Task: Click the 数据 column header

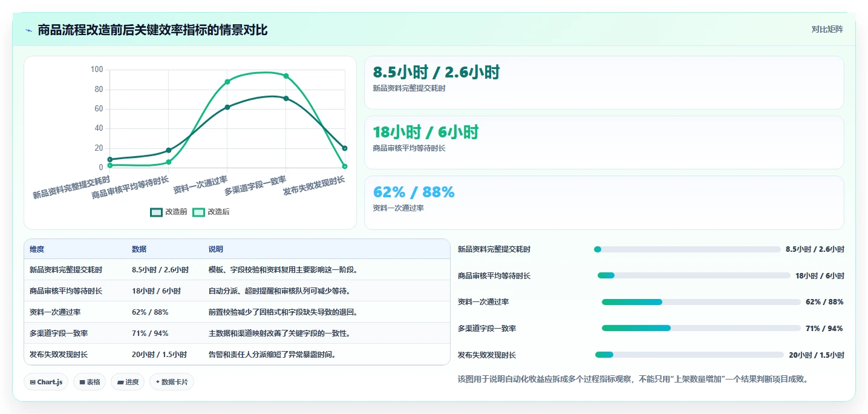Action: click(x=139, y=249)
